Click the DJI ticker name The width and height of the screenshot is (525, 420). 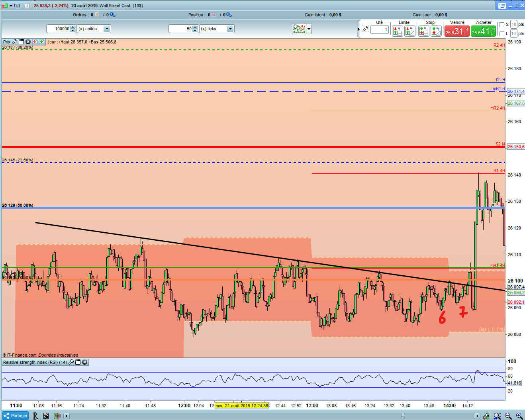click(x=17, y=6)
